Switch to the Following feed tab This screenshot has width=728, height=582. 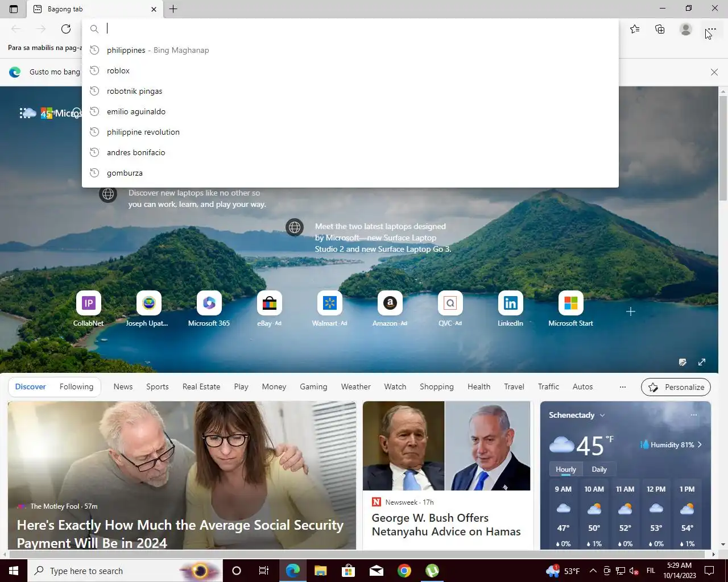76,386
